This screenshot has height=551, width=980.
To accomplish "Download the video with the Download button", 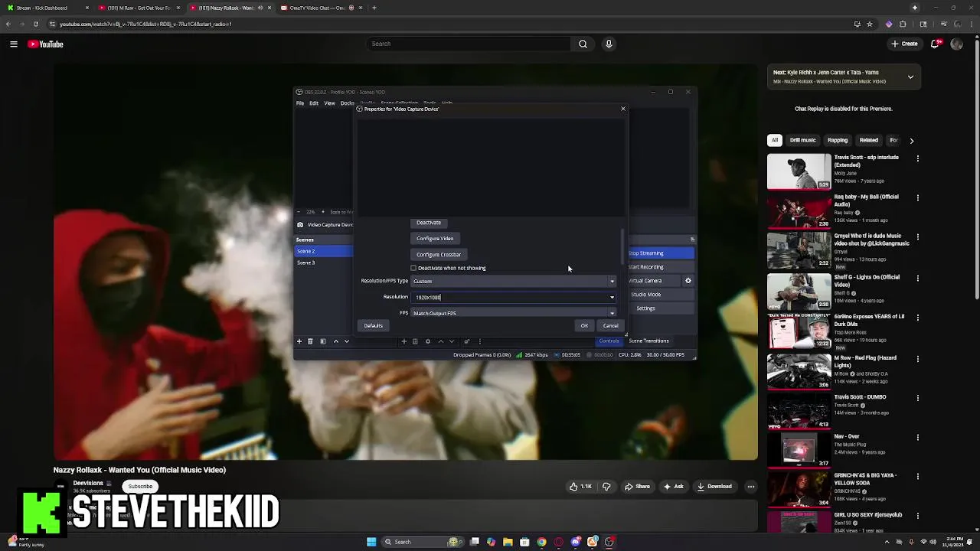I will click(714, 487).
